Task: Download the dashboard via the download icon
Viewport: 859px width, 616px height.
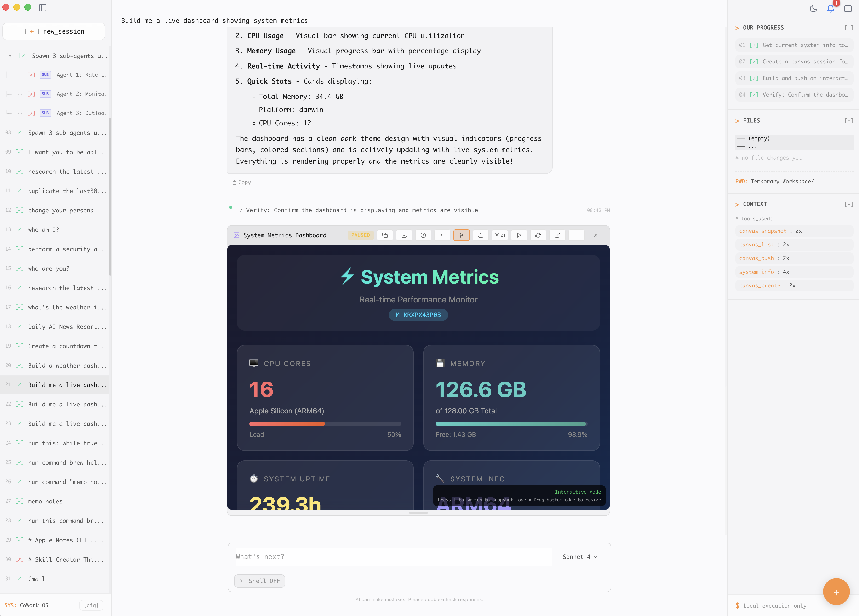Action: 404,235
